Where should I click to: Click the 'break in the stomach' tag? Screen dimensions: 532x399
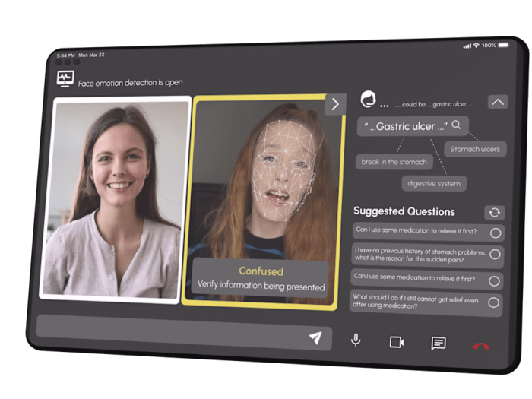click(x=394, y=162)
